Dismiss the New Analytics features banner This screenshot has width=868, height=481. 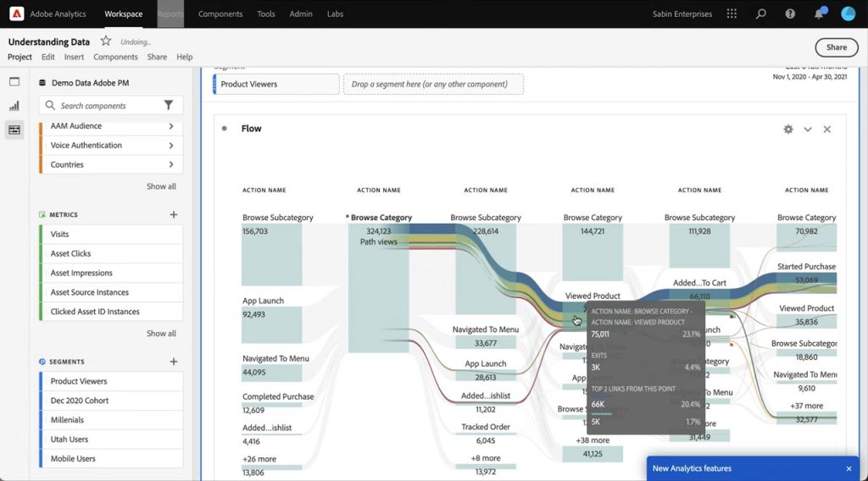coord(849,469)
